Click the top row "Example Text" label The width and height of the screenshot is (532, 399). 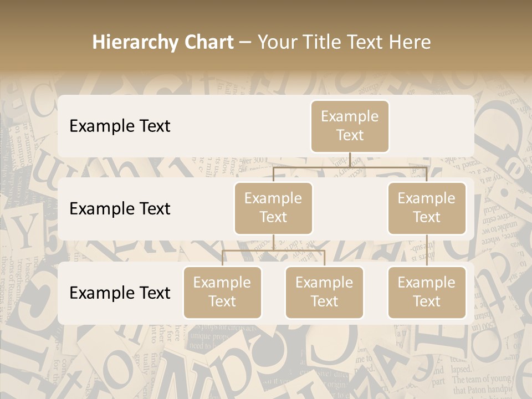[x=120, y=126]
